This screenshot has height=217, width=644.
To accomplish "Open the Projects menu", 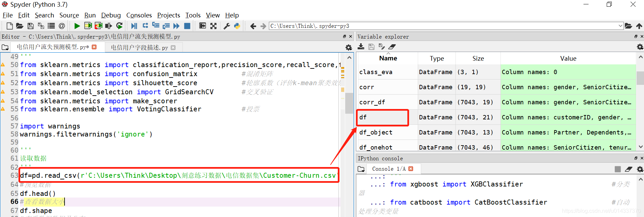I will click(169, 15).
